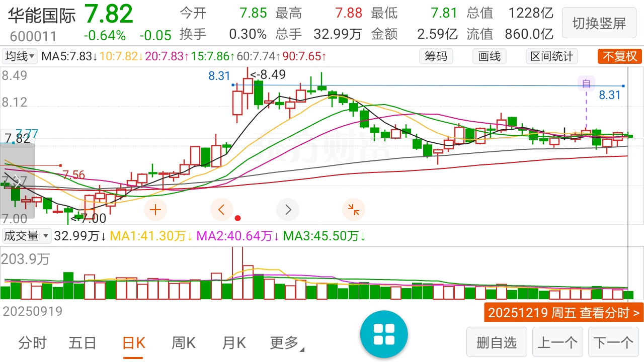Open the 筹码 chip distribution view
Image resolution: width=644 pixels, height=362 pixels.
(x=436, y=56)
